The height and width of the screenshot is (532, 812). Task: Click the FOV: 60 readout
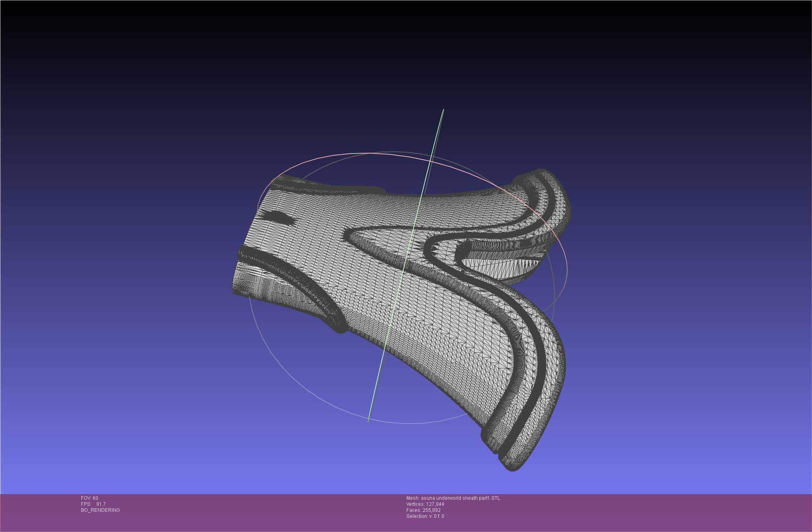[89, 498]
